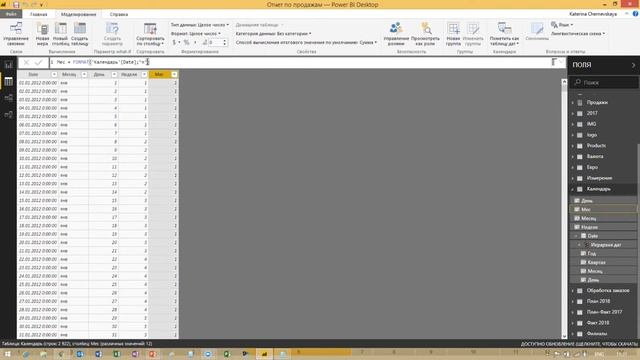Open Data Category (Категория данных) dropdown
The height and width of the screenshot is (360, 640).
[x=273, y=33]
